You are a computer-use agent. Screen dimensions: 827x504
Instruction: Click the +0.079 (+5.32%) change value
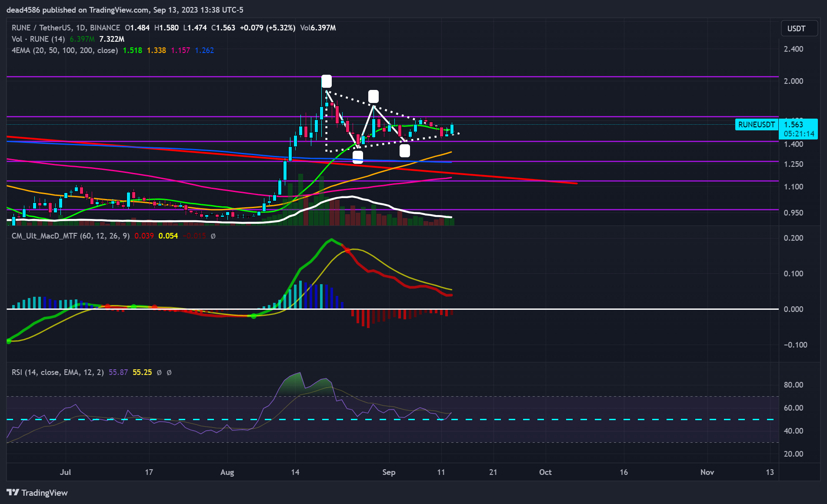[x=267, y=28]
